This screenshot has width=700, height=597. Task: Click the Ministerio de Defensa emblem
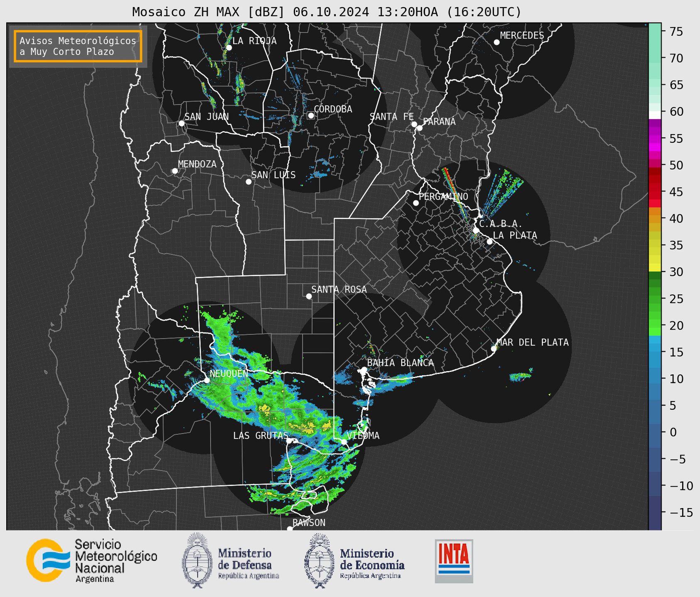pos(197,560)
